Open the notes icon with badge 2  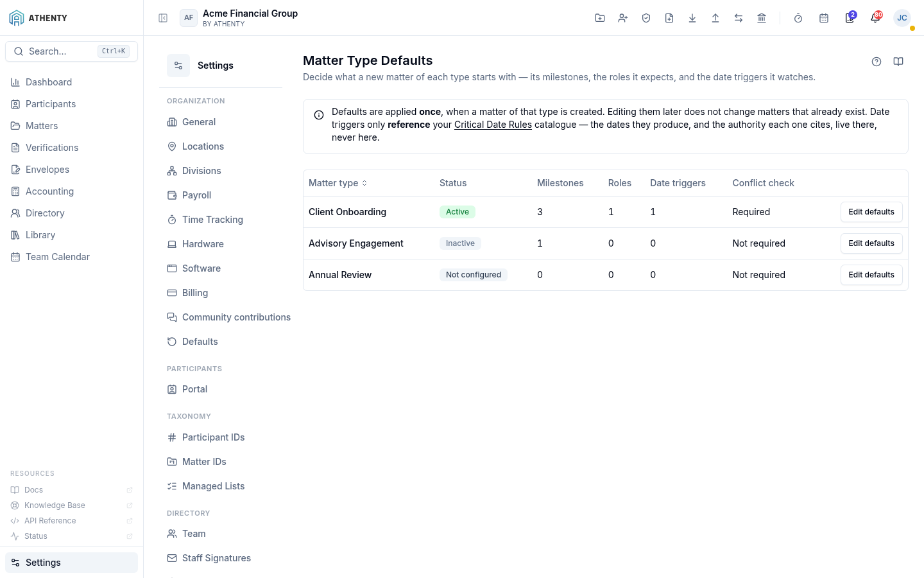pyautogui.click(x=850, y=18)
